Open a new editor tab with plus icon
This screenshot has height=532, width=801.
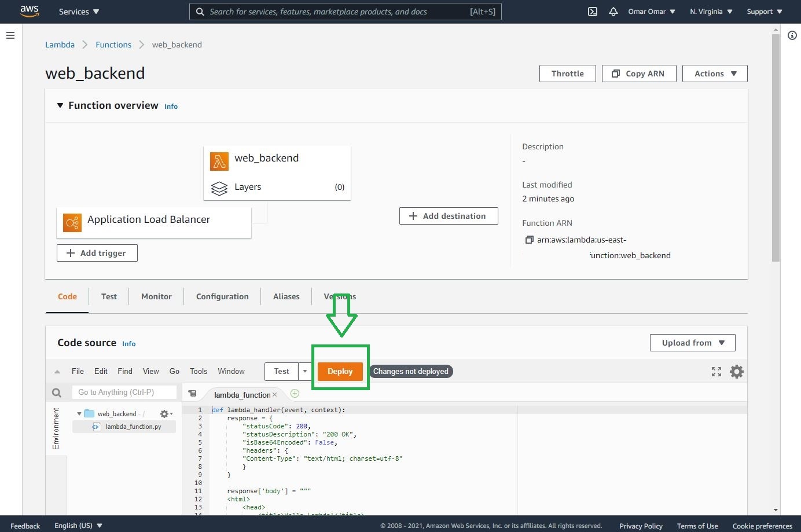295,394
